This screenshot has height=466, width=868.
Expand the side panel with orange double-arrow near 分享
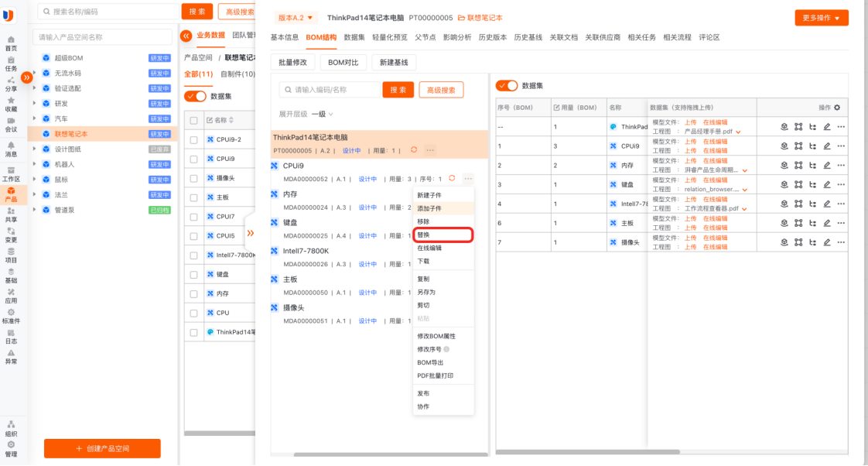(26, 77)
